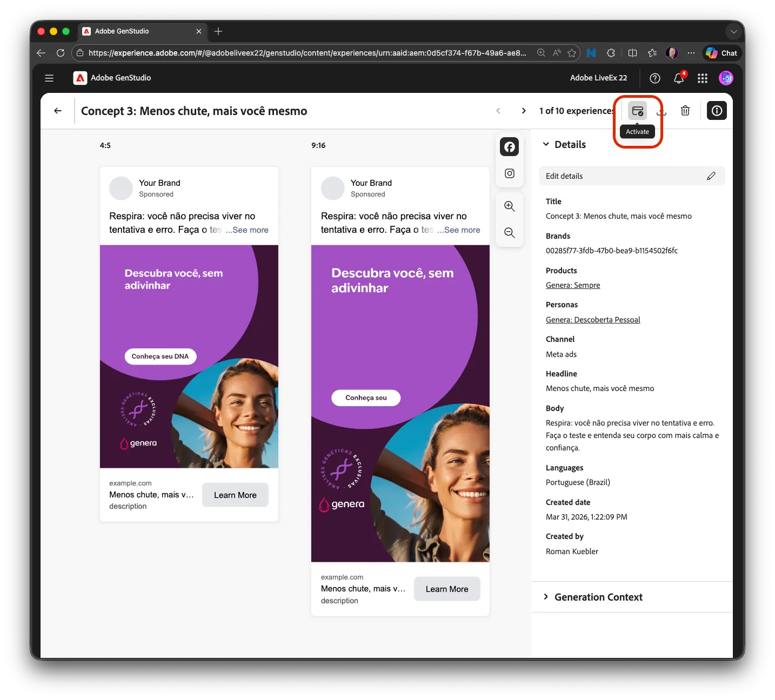
Task: Click the browser back arrow
Action: 41,53
